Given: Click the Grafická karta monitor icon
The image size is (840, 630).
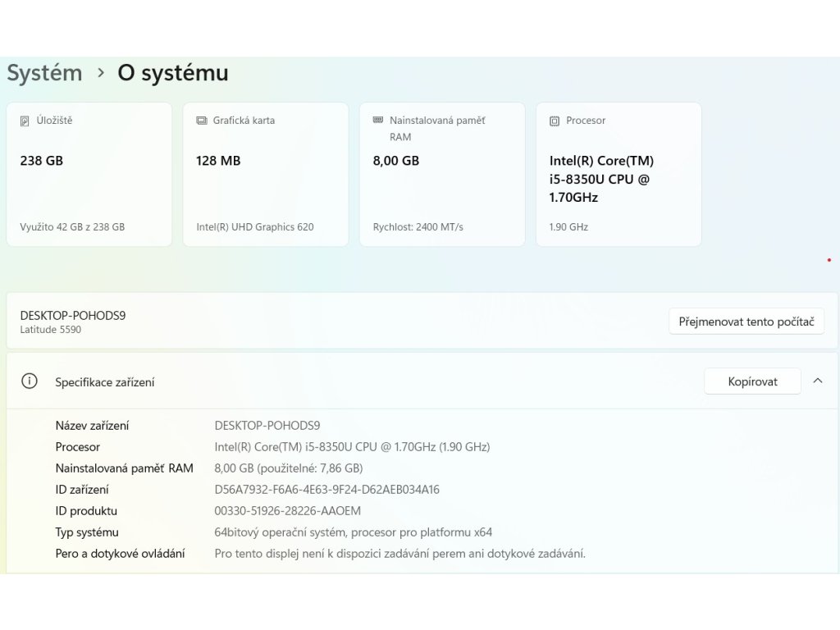Looking at the screenshot, I should [202, 121].
